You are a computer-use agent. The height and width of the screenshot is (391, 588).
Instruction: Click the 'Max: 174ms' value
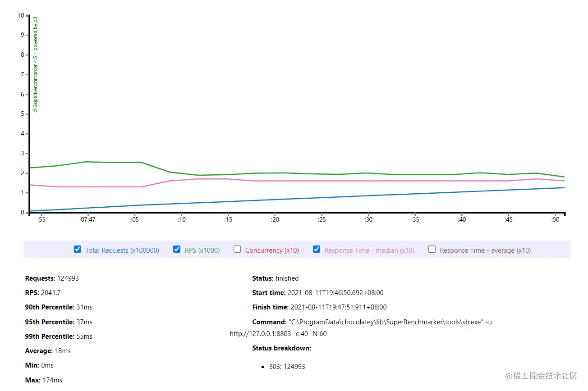point(44,380)
